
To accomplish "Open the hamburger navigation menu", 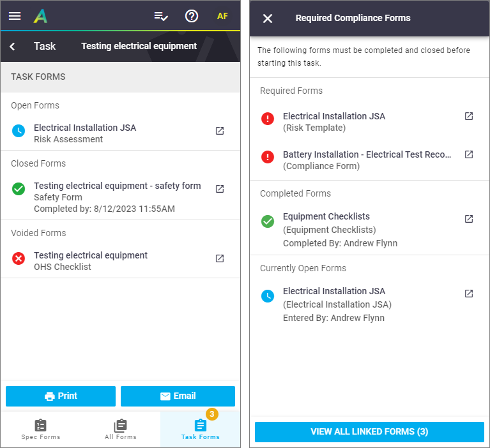I will pyautogui.click(x=15, y=16).
